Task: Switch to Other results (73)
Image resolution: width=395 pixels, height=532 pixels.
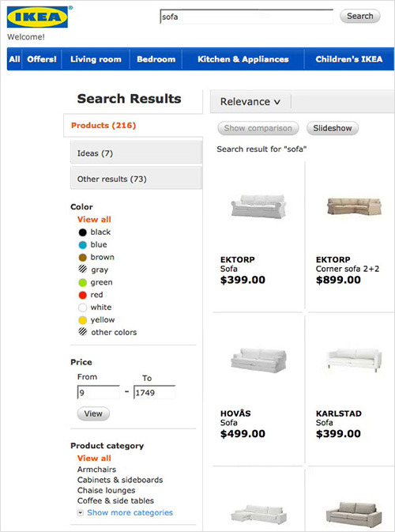Action: [137, 179]
